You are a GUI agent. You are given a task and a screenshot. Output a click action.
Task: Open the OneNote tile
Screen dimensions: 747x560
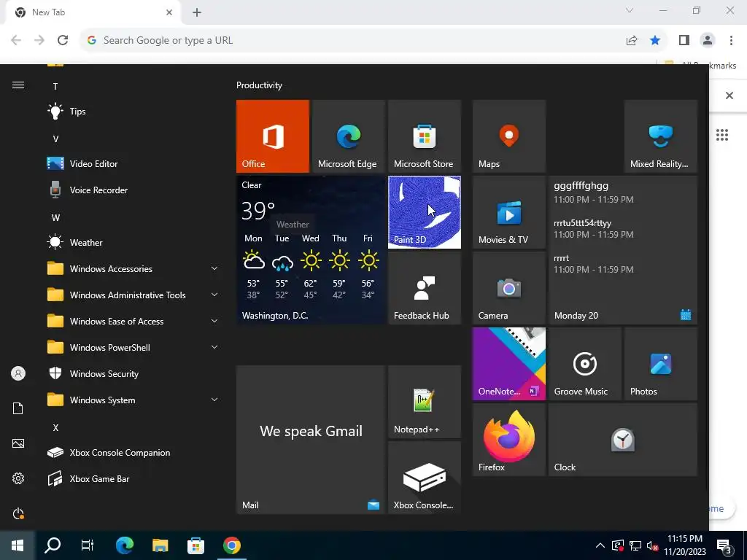(x=508, y=364)
